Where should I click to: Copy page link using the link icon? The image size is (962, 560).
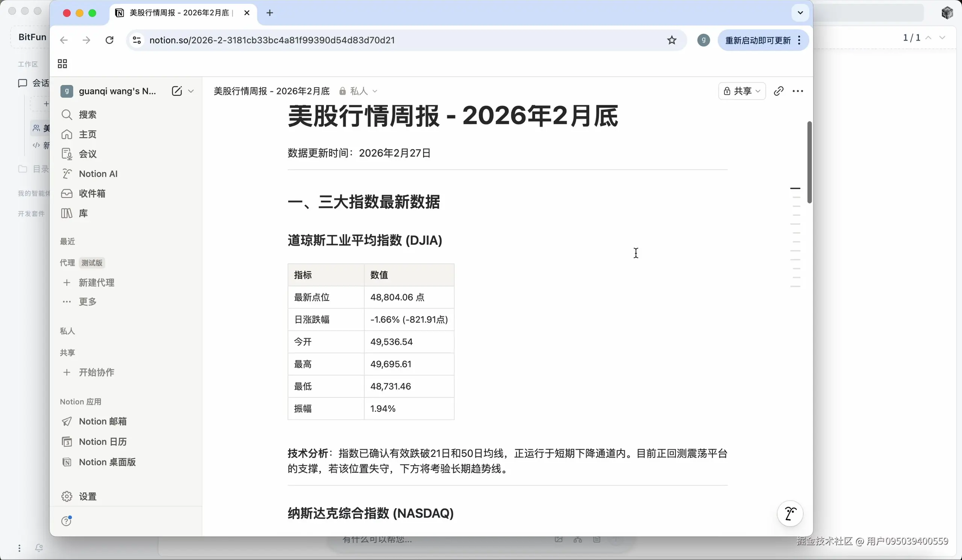(x=779, y=91)
